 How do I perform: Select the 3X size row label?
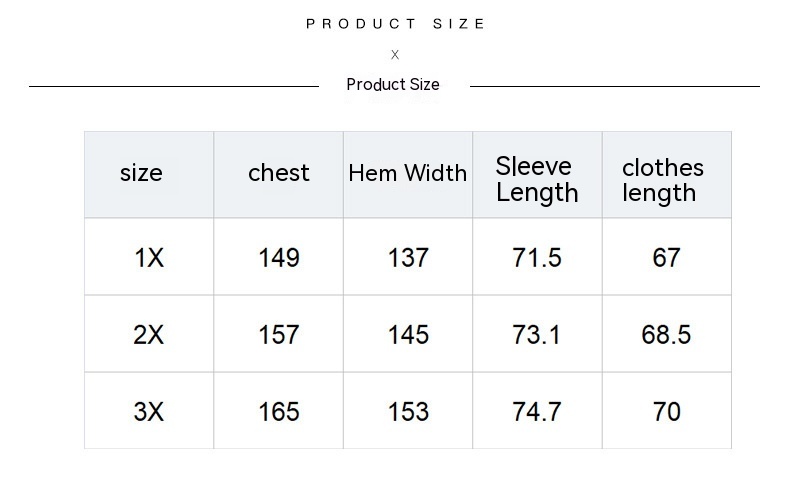[x=149, y=411]
